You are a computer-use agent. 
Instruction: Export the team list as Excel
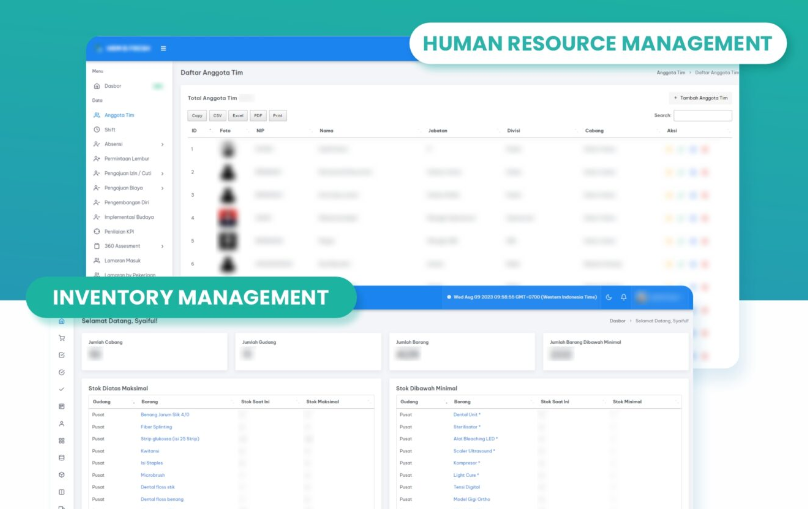click(x=237, y=115)
